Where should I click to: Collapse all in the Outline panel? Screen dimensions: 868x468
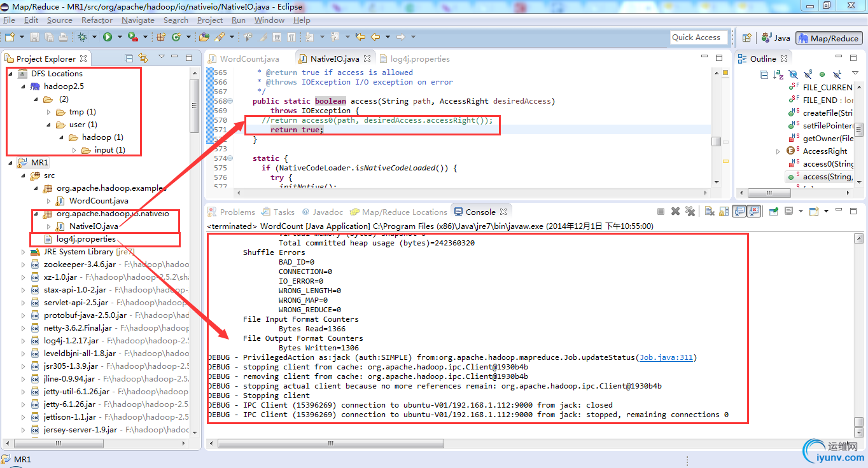(x=764, y=74)
